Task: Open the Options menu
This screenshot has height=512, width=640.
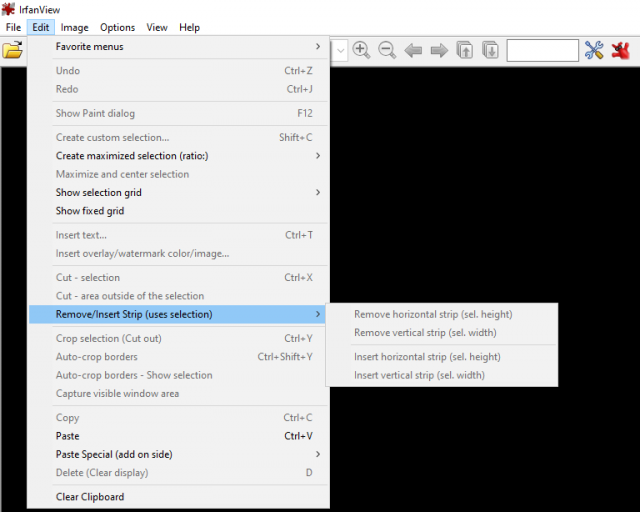Action: (118, 27)
